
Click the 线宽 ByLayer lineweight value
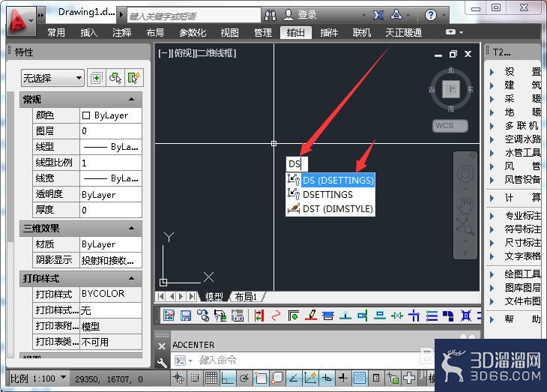click(x=111, y=178)
